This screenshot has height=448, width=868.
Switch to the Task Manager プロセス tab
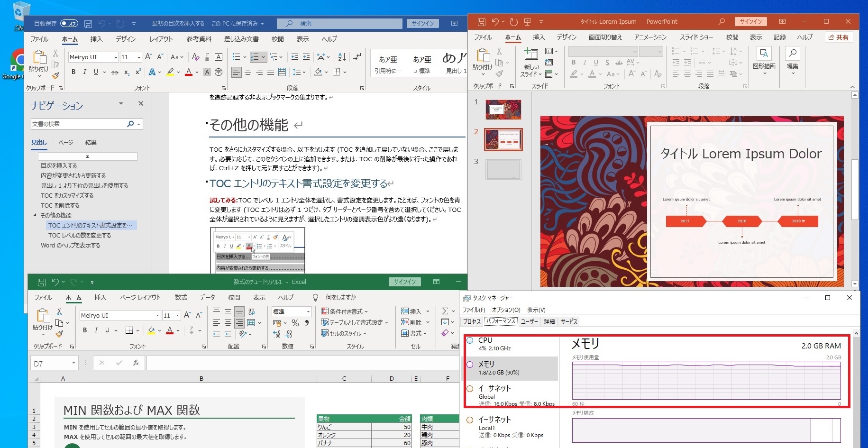472,321
